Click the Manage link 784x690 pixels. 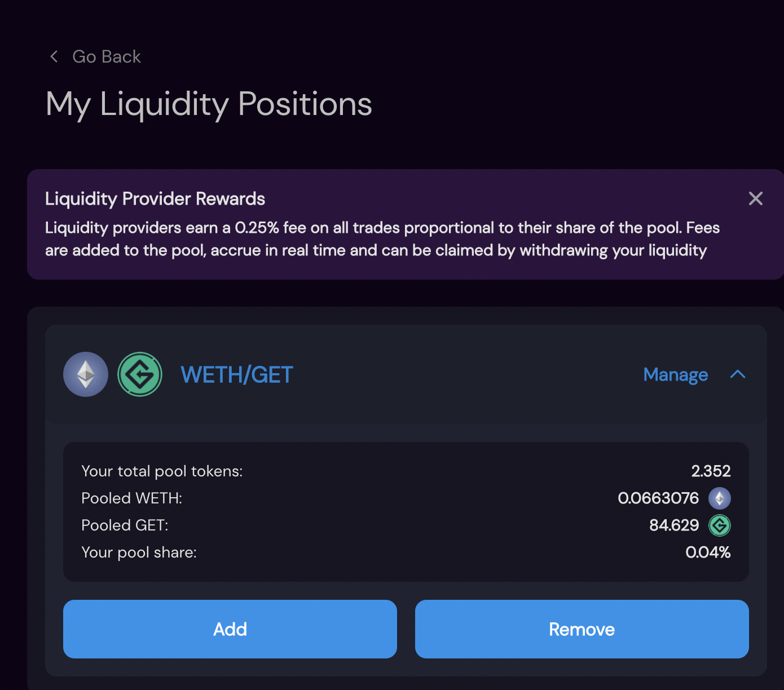[676, 375]
